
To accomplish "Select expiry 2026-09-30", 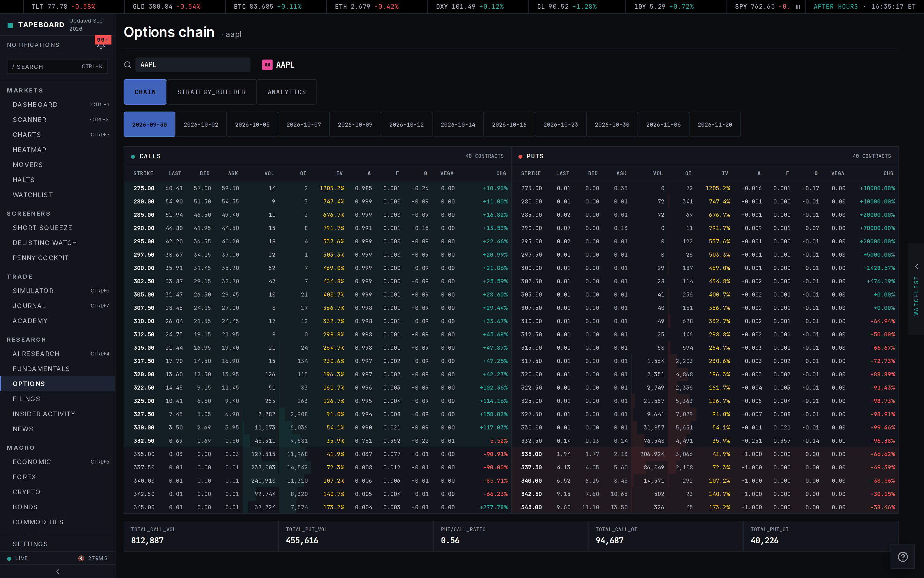I will coord(149,125).
